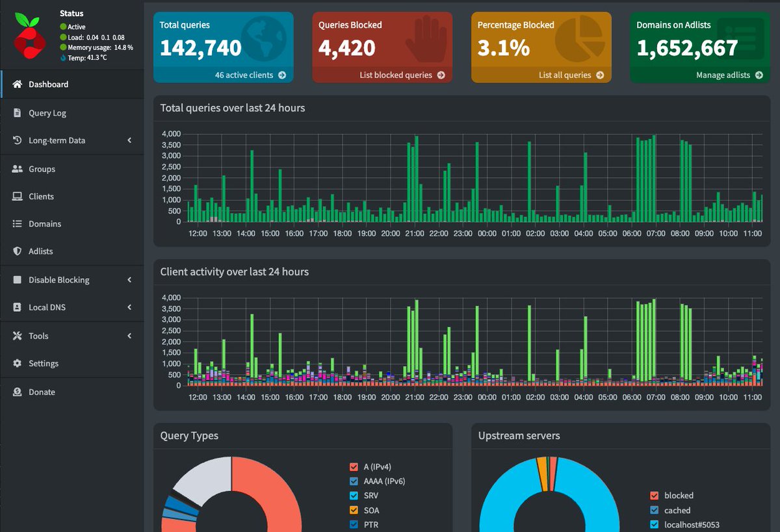Open Donate menu item

72,392
